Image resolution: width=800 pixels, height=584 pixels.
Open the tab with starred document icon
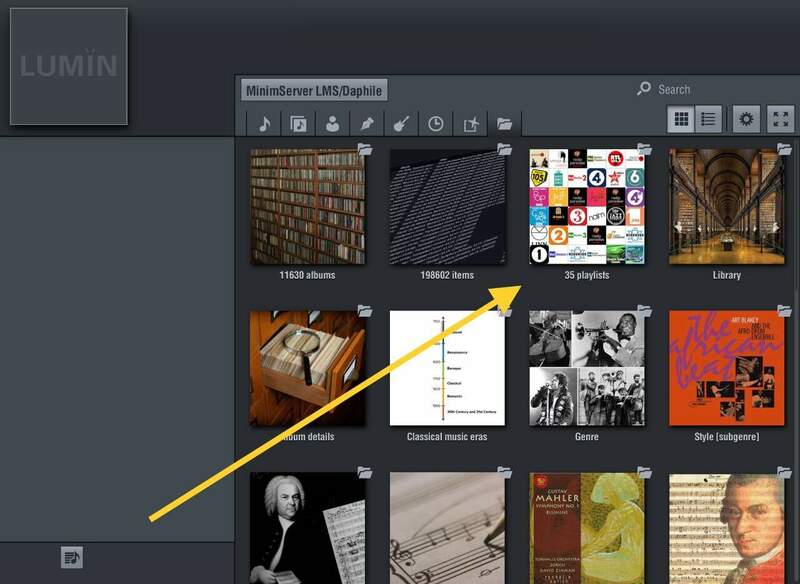[470, 123]
